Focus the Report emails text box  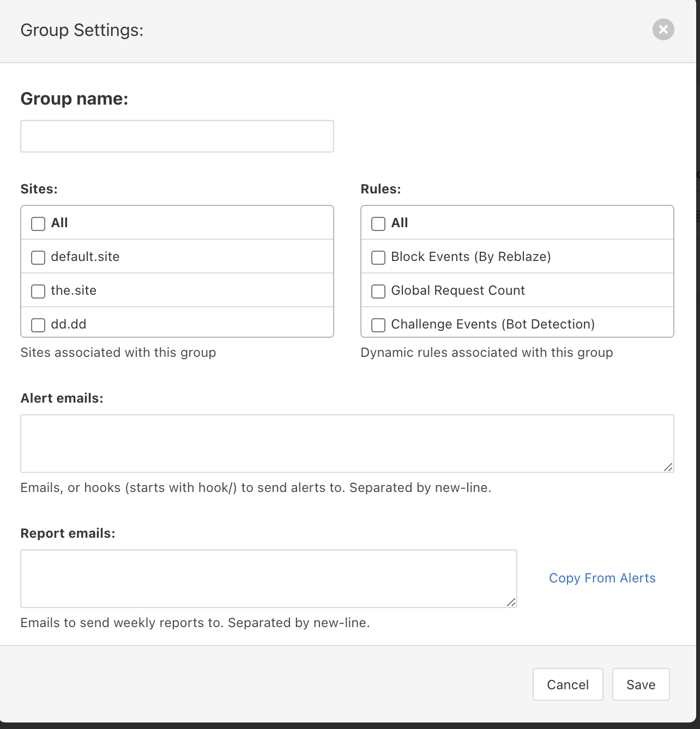tap(268, 578)
